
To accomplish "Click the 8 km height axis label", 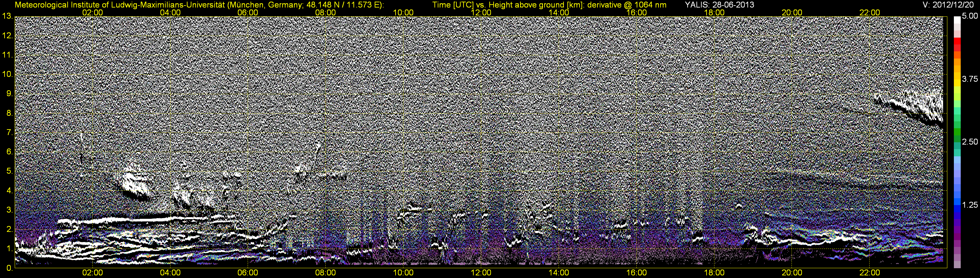I will click(x=9, y=113).
